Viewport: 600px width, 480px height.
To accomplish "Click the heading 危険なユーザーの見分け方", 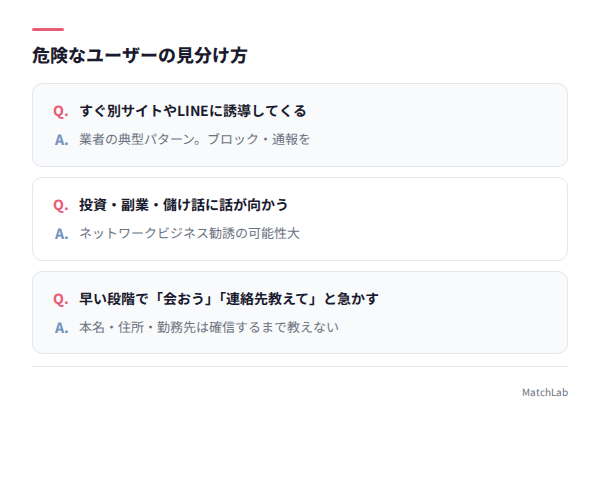I will tap(140, 56).
